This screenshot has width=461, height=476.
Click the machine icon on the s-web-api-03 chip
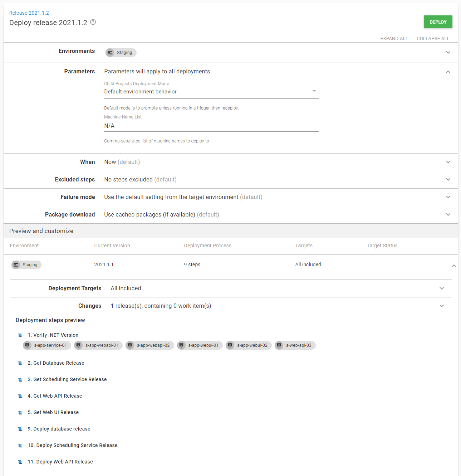coord(279,345)
